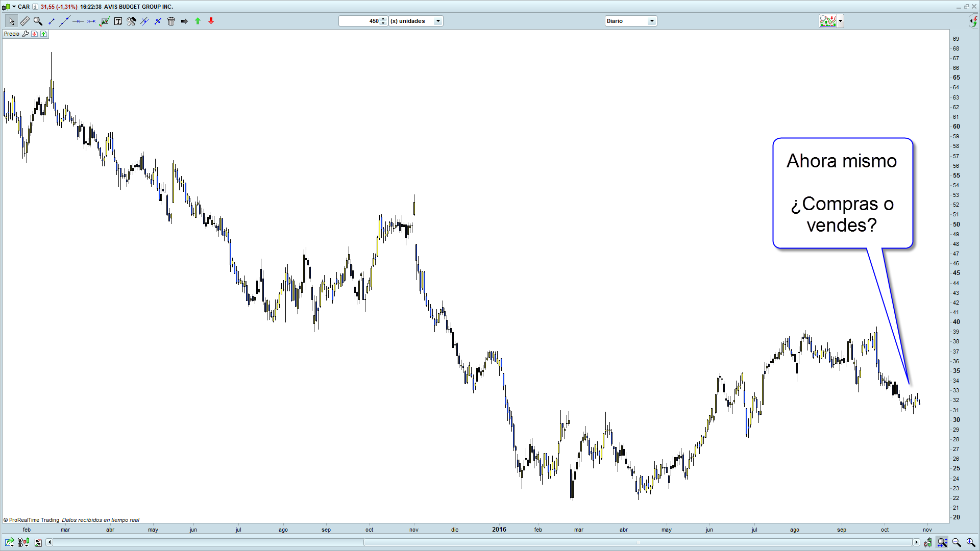Insert a green up arrow marker
This screenshot has height=551, width=980.
pos(198,21)
